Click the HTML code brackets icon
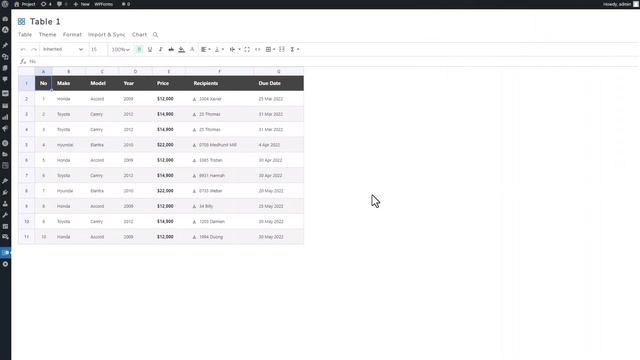640x360 pixels. (x=258, y=49)
